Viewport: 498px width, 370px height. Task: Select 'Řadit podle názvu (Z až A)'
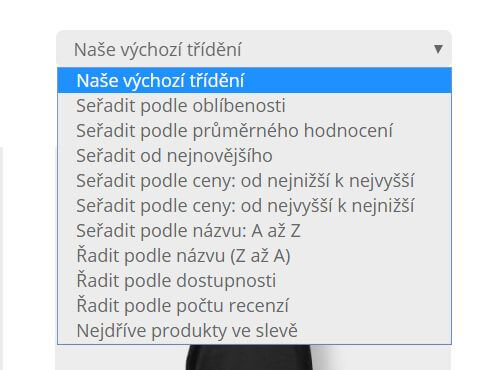coord(254,256)
